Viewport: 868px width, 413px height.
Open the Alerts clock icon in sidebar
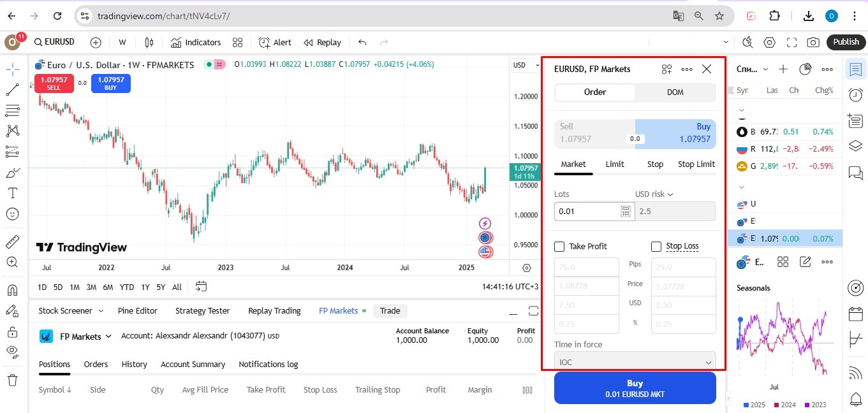[856, 95]
